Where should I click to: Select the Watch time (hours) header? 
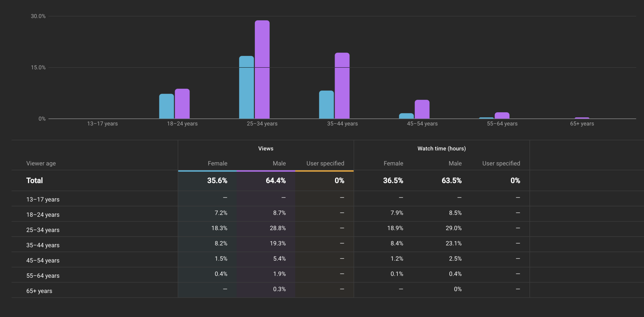point(441,149)
